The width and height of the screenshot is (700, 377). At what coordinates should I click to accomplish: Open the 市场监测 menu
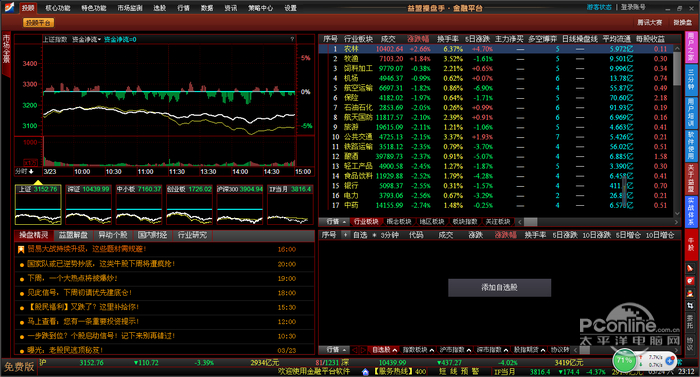130,8
